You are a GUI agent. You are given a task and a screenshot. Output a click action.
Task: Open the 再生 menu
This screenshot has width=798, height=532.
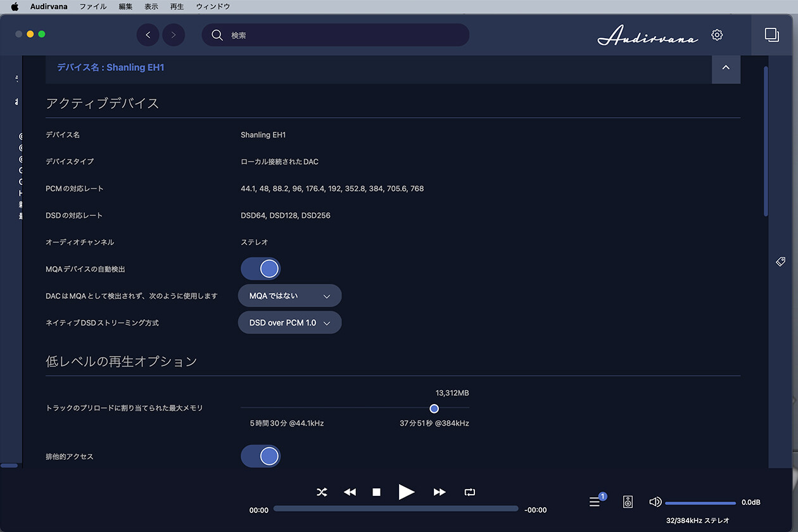(x=177, y=6)
